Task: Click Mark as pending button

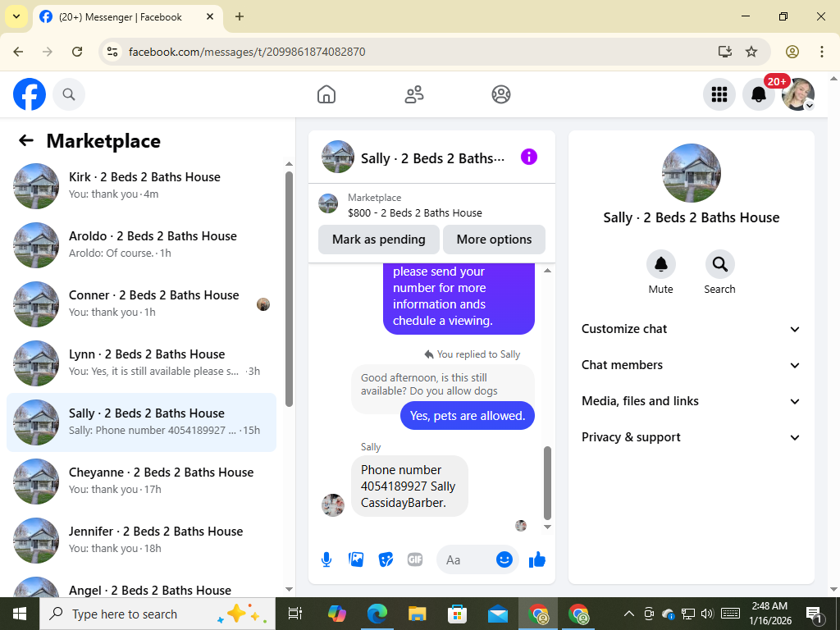Action: [379, 240]
